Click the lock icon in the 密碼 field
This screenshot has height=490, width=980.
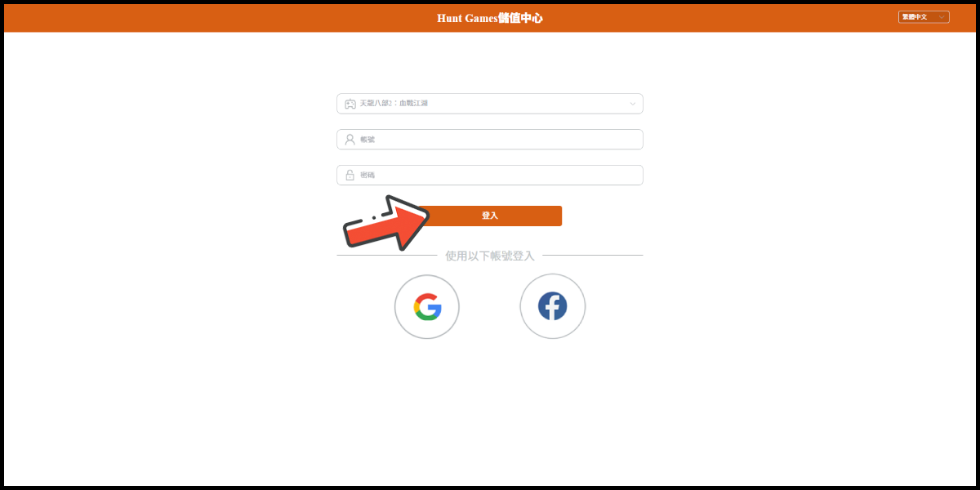tap(350, 175)
